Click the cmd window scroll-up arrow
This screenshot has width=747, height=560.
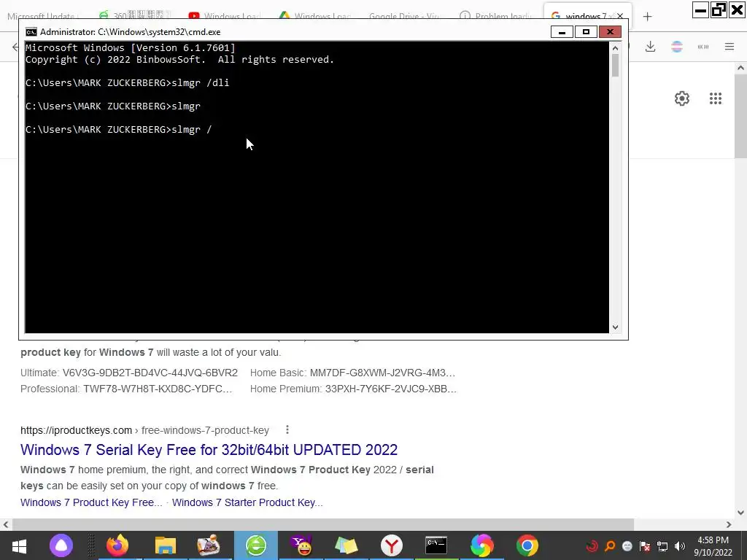click(615, 47)
